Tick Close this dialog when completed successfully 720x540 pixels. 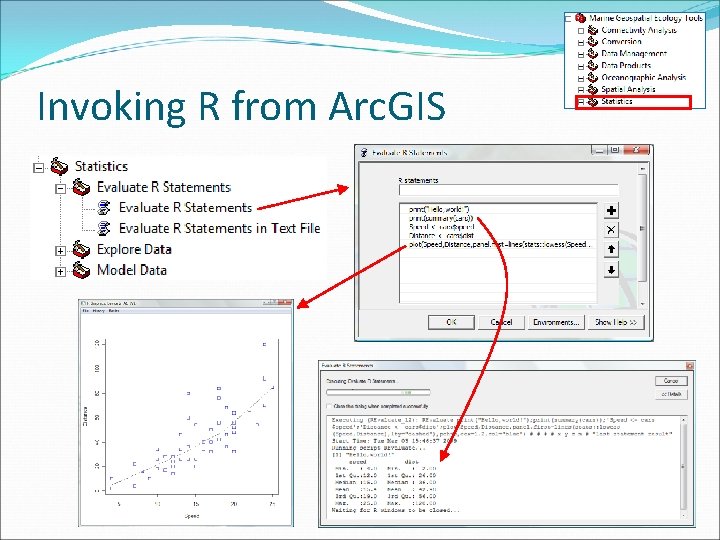pos(329,406)
